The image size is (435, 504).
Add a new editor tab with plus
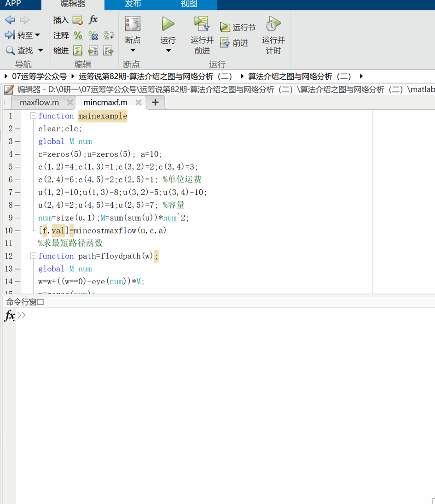pyautogui.click(x=155, y=102)
